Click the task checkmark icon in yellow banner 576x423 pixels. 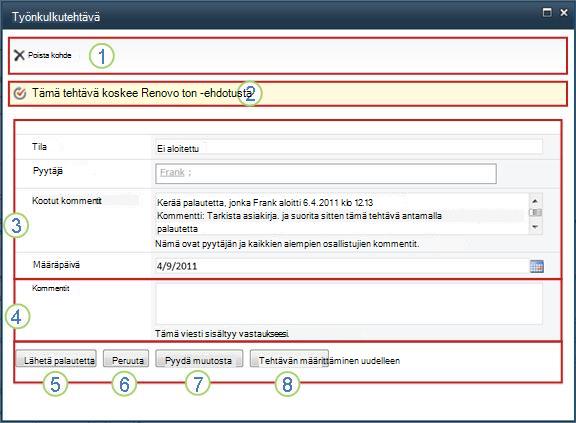pyautogui.click(x=19, y=93)
